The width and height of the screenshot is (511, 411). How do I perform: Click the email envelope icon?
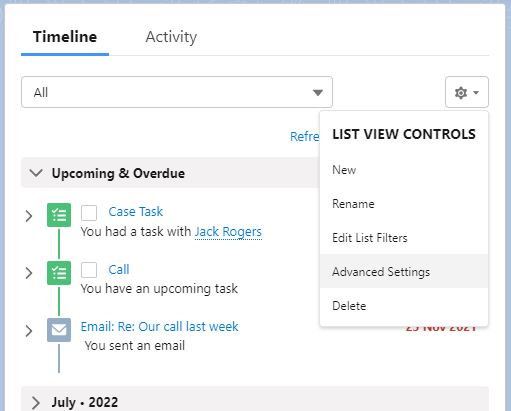tap(59, 330)
